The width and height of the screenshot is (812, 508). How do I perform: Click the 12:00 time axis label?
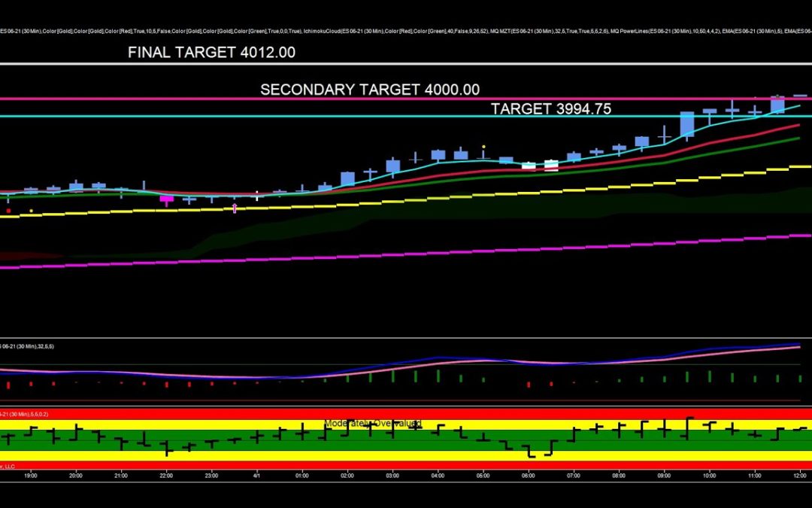point(800,476)
